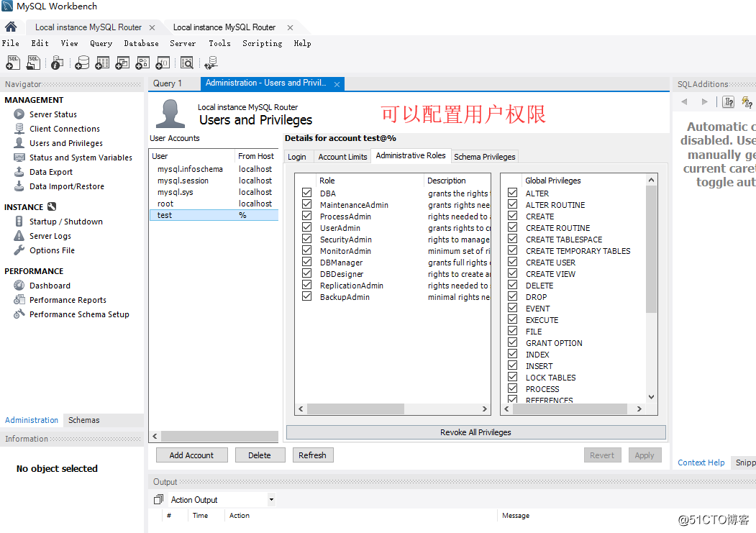Switch to the Login tab
The height and width of the screenshot is (533, 756).
[297, 157]
